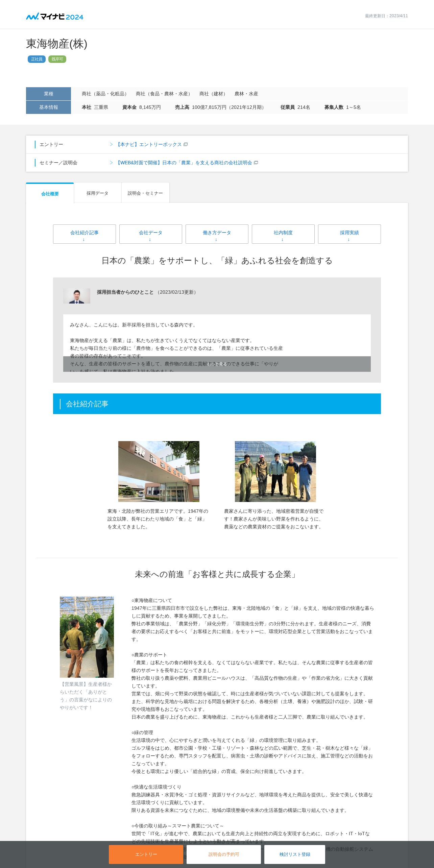Click 商社（薬品・化粧品） industry text
Image resolution: width=434 pixels, height=868 pixels.
coord(105,94)
